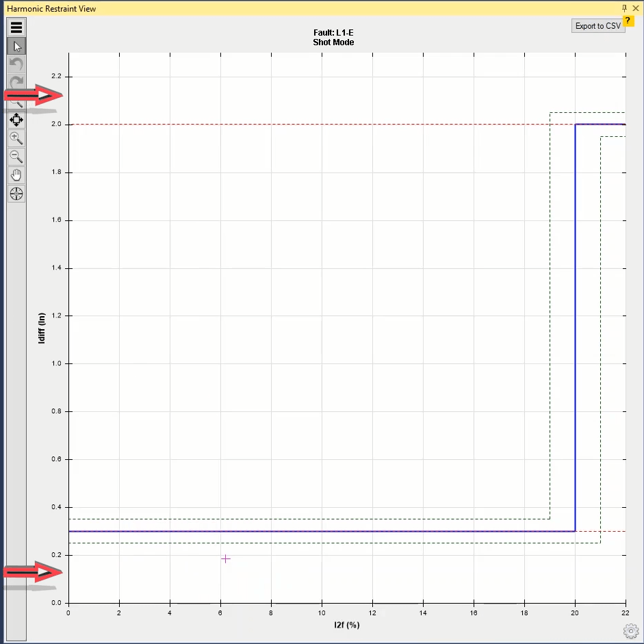
Task: Select the pointer selection tool
Action: 16,46
